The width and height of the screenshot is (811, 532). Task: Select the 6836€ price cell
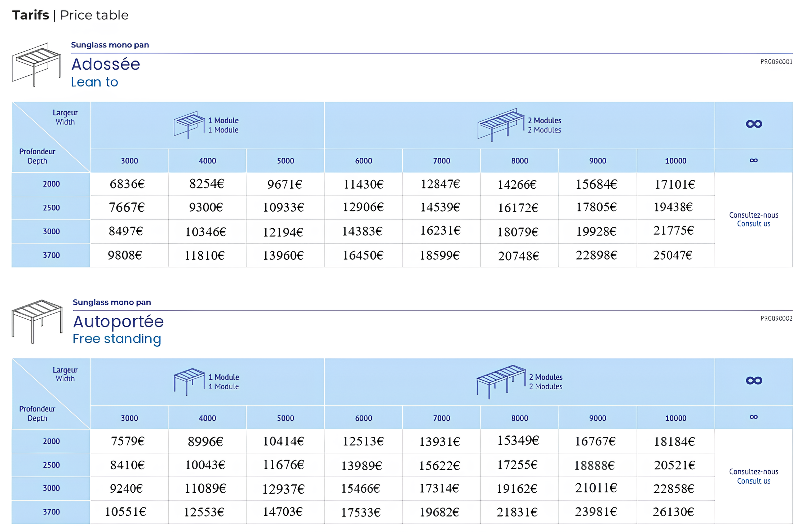point(129,184)
